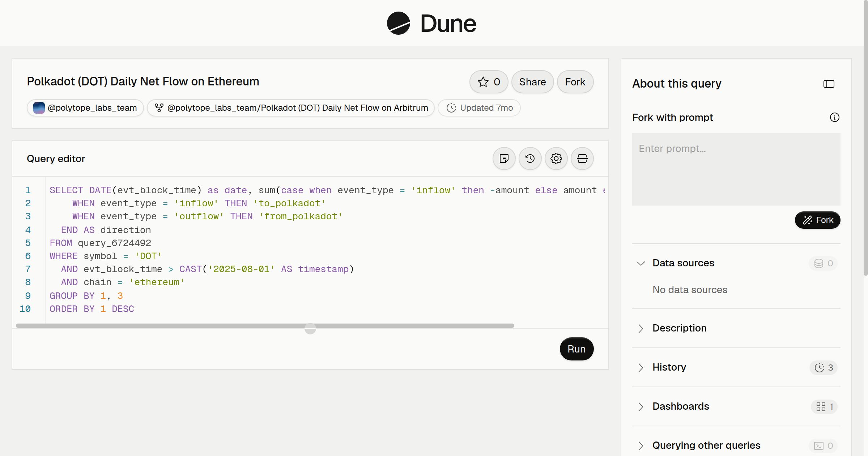Viewport: 868px width, 456px height.
Task: Collapse the About this query sidebar
Action: (829, 84)
